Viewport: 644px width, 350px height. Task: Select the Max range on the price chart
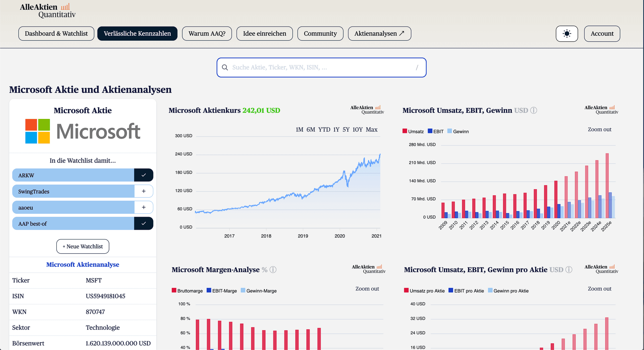(372, 130)
